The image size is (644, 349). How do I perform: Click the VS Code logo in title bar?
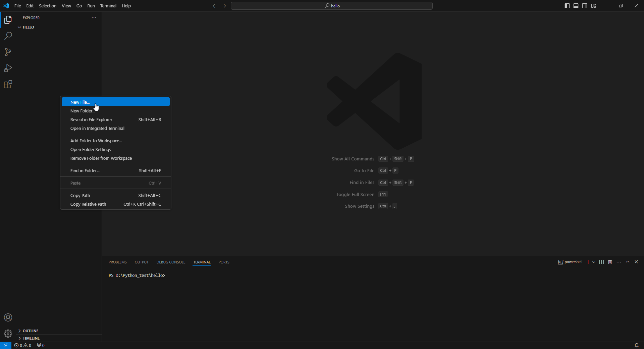click(x=6, y=6)
